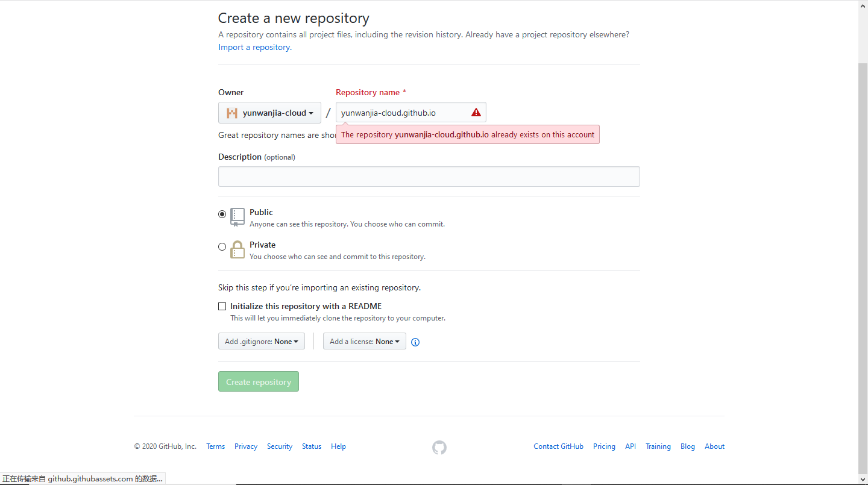Expand the Add .gitignore dropdown
Screen dimensions: 868x485
262,342
